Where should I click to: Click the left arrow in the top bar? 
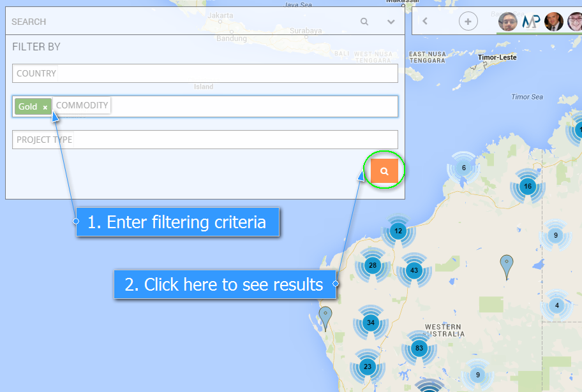(425, 22)
